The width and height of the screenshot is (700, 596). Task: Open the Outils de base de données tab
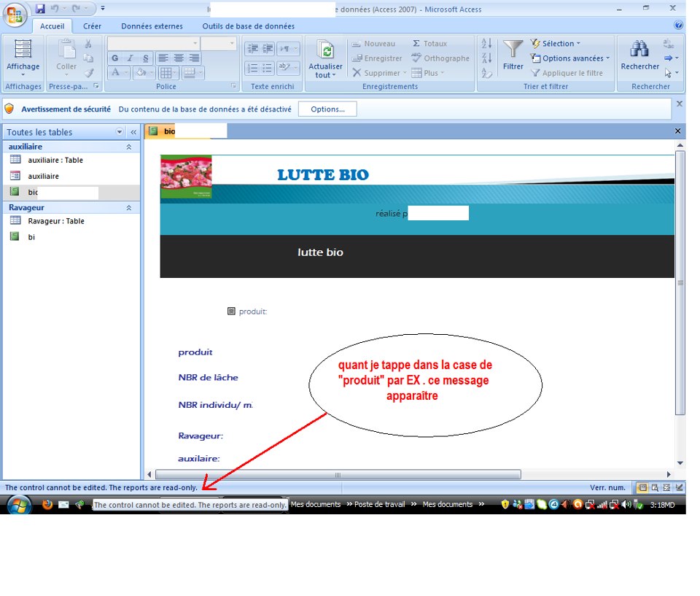[x=248, y=26]
